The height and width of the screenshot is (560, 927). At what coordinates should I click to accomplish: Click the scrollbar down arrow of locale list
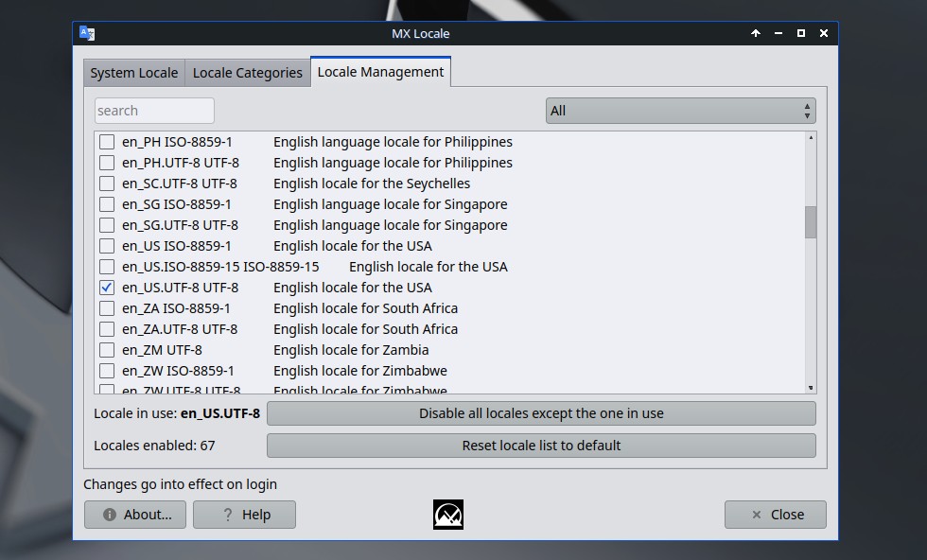click(x=811, y=388)
